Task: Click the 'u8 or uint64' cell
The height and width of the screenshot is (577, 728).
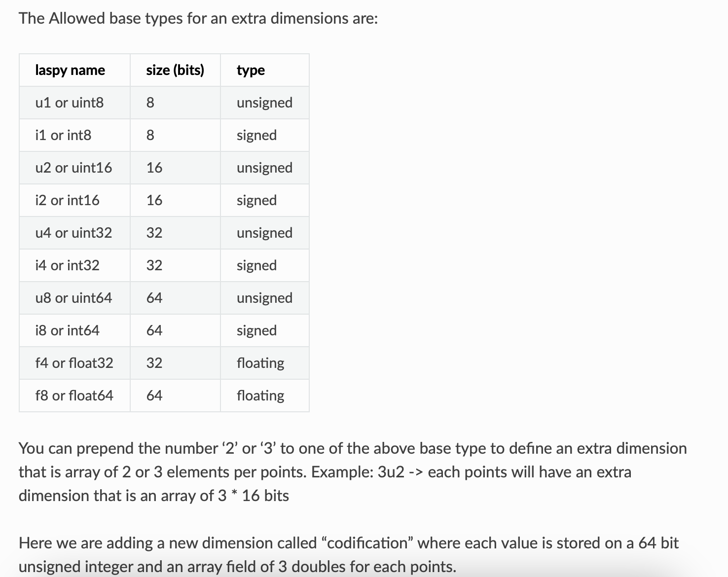Action: point(73,298)
